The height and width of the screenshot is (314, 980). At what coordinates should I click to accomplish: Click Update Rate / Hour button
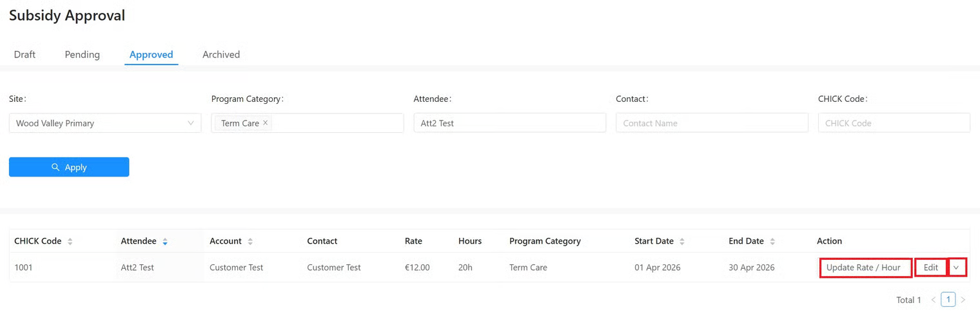(864, 268)
